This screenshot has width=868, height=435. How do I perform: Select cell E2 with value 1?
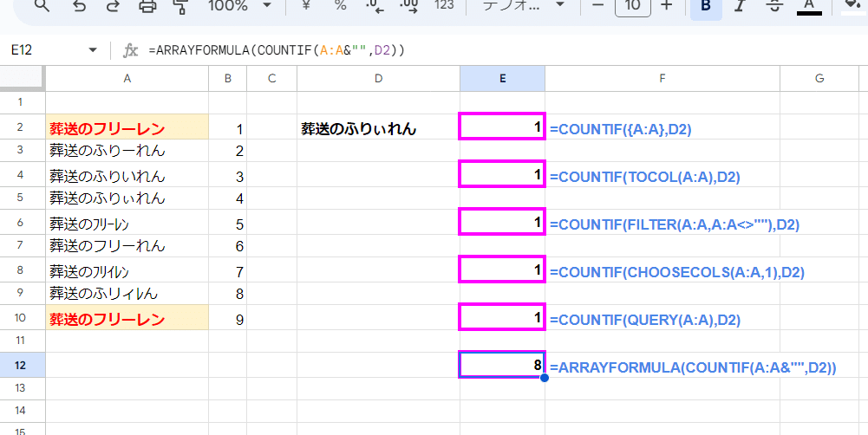(x=502, y=127)
